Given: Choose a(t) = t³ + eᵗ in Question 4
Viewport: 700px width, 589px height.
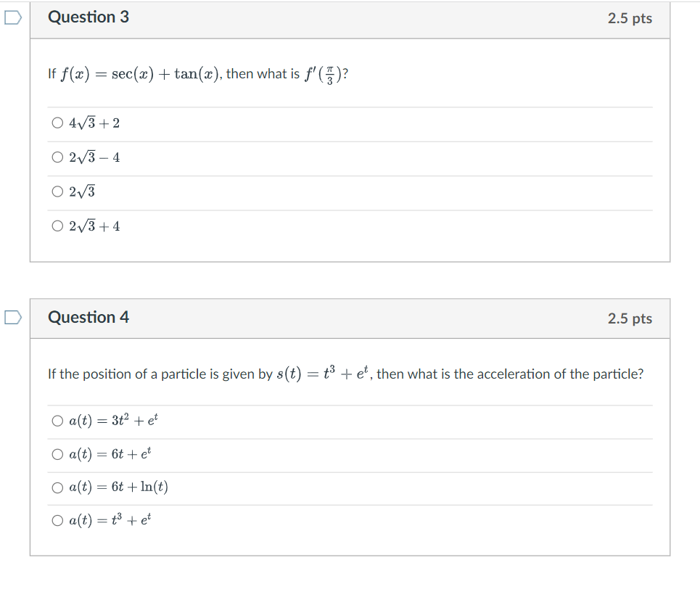Looking at the screenshot, I should tap(57, 520).
